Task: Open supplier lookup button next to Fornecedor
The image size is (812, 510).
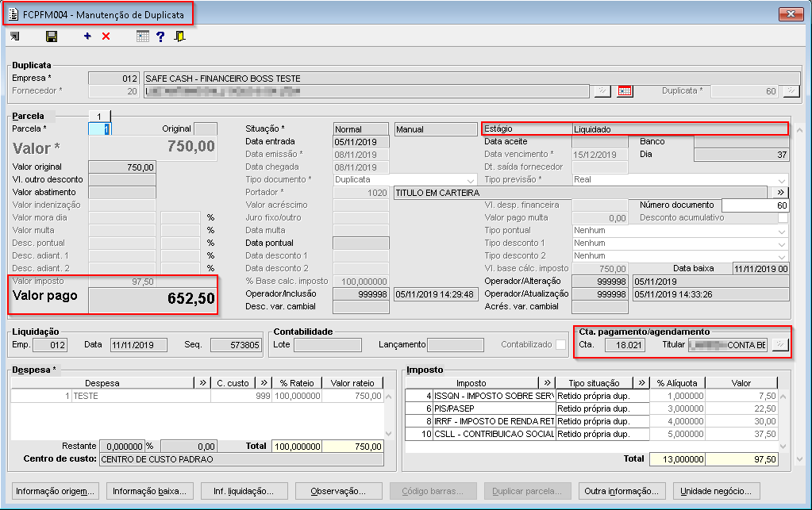Action: (x=602, y=91)
